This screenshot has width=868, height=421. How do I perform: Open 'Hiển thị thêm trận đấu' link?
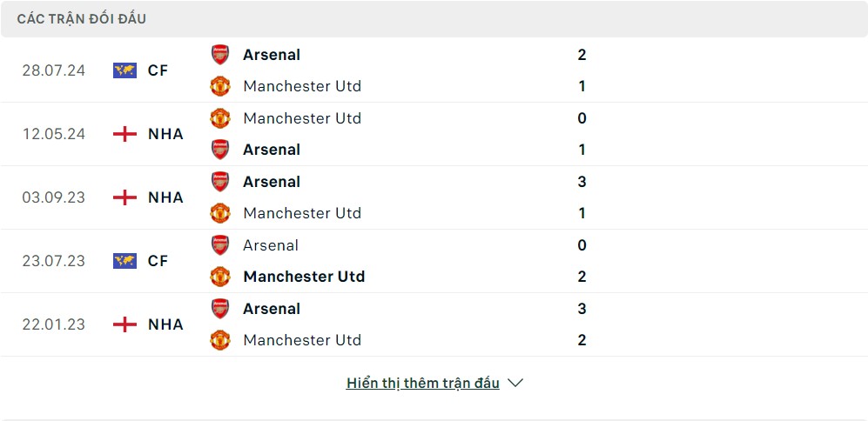(x=422, y=383)
